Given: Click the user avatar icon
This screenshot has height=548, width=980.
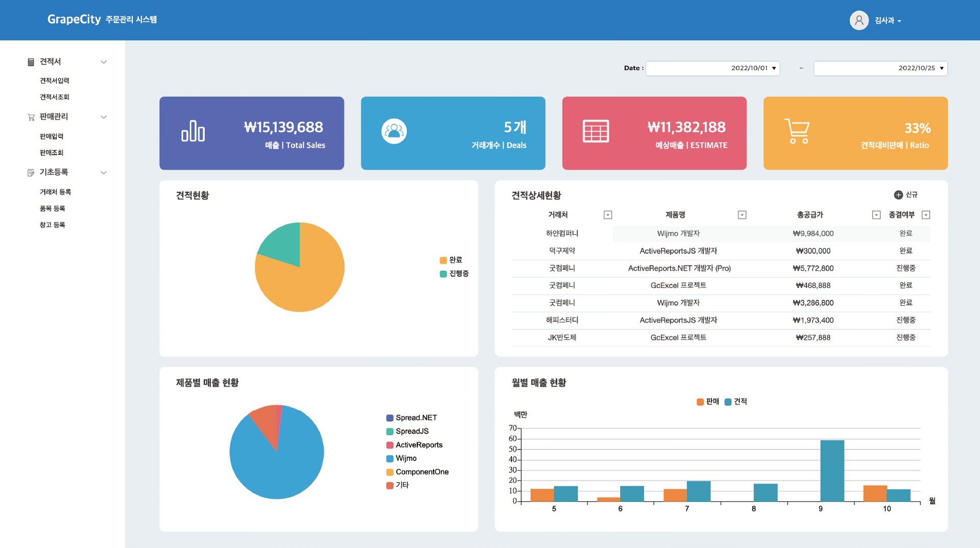Looking at the screenshot, I should pyautogui.click(x=859, y=20).
